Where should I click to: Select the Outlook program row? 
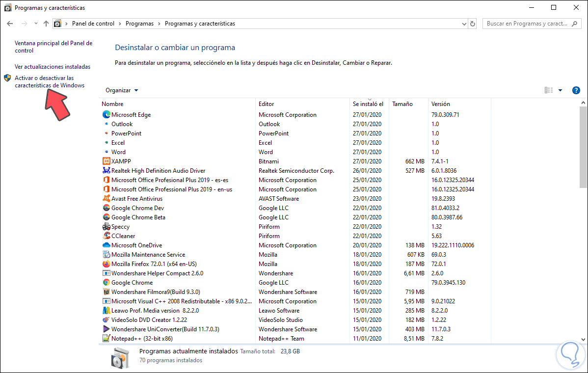click(294, 124)
